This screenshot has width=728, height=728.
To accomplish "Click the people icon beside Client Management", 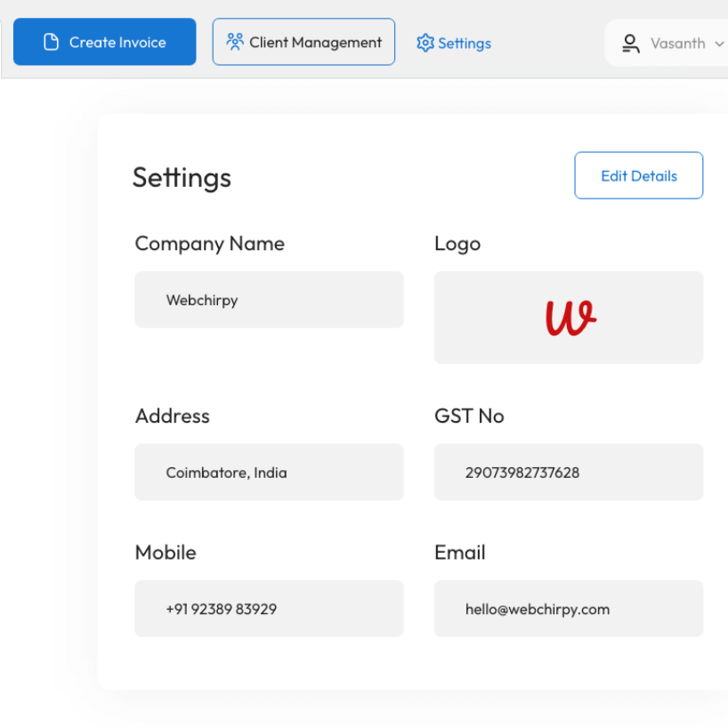I will (235, 42).
